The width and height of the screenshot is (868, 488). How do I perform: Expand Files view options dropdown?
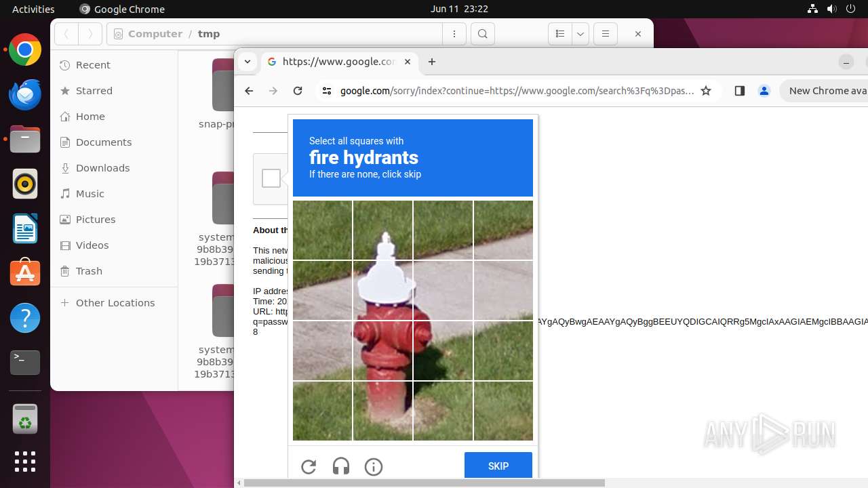point(580,34)
